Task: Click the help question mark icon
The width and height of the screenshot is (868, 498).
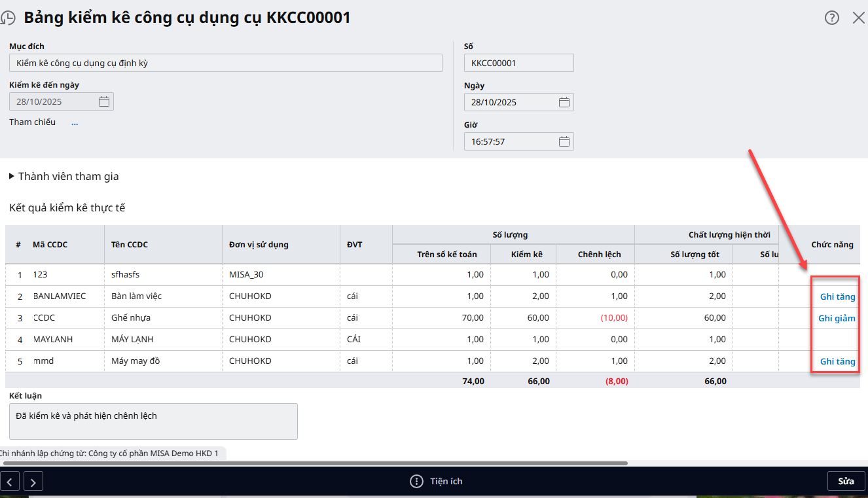Action: point(831,18)
